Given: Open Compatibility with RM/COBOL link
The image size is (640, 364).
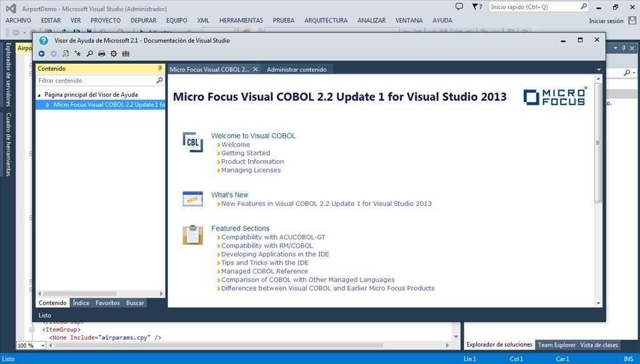Looking at the screenshot, I should coord(267,246).
